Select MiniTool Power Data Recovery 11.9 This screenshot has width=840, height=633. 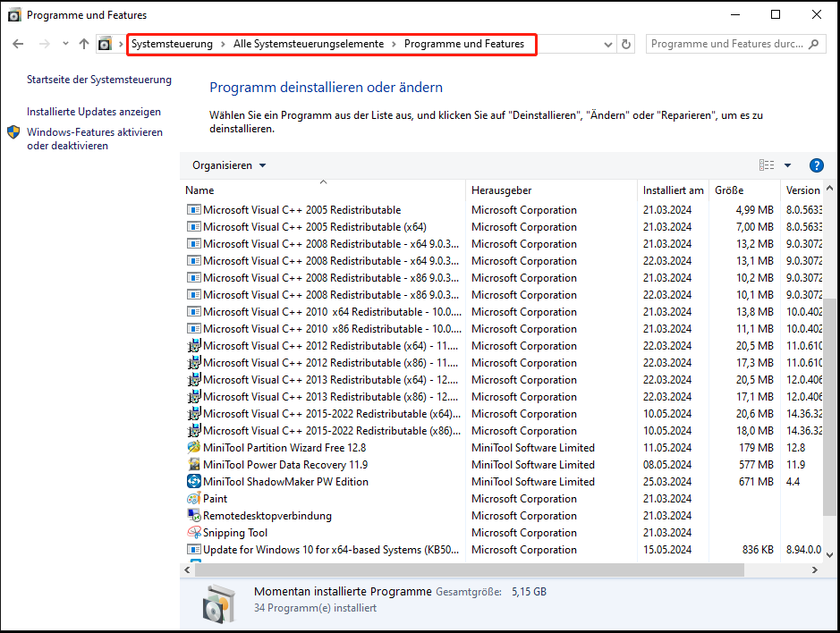(x=285, y=465)
